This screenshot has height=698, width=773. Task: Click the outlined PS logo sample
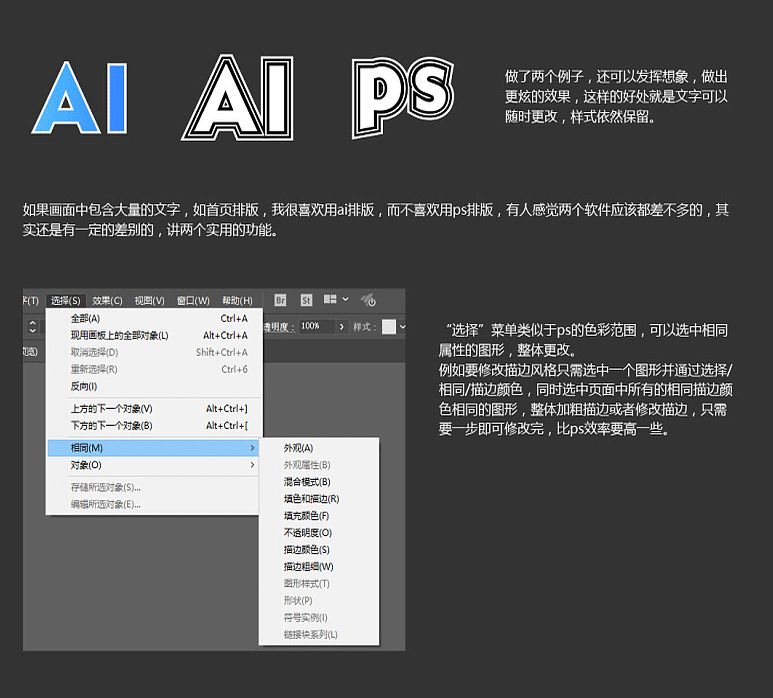[402, 94]
